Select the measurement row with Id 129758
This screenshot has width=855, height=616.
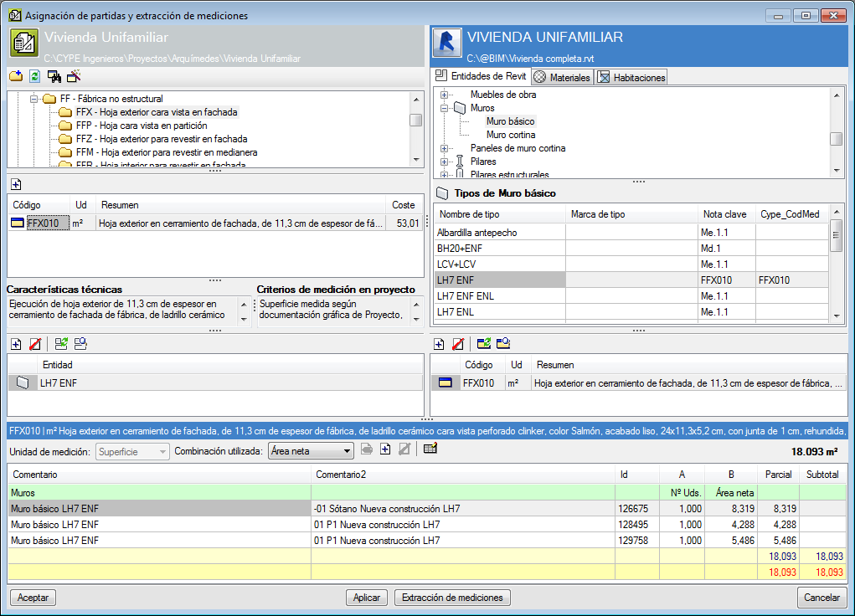[x=427, y=540]
